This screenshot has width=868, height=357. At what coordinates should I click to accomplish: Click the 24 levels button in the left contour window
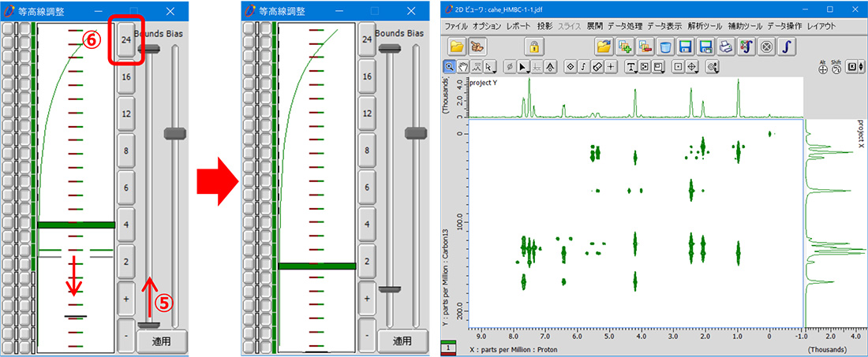click(x=125, y=39)
